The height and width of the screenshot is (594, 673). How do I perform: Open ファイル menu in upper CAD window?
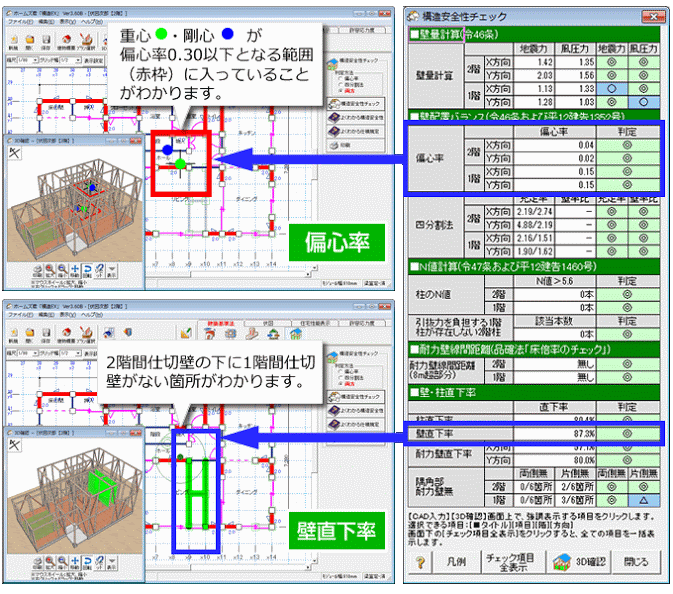pyautogui.click(x=20, y=22)
